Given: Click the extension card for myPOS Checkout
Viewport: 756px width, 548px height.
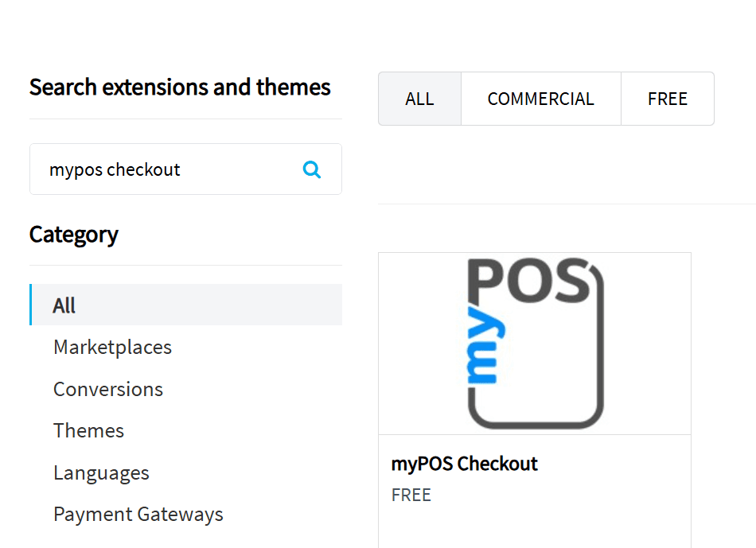Looking at the screenshot, I should tap(534, 374).
